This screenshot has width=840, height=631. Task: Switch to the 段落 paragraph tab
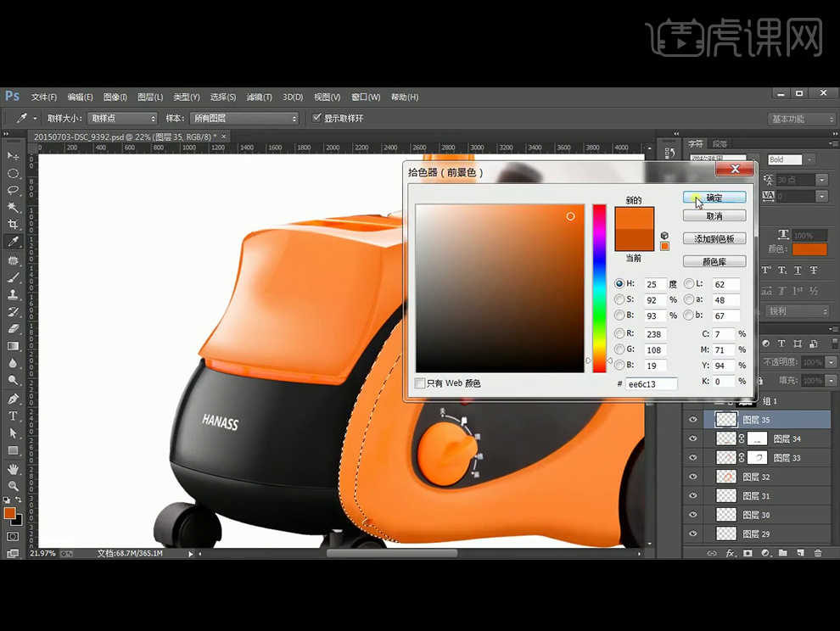point(720,143)
